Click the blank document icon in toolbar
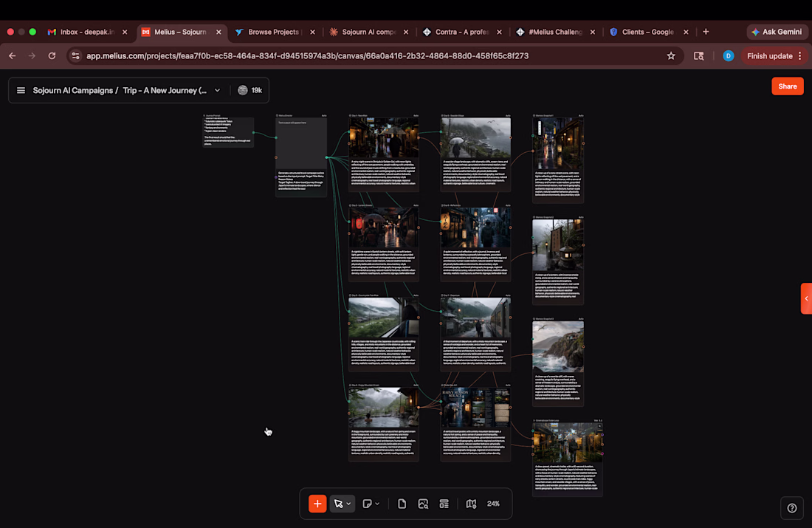The height and width of the screenshot is (528, 812). [x=402, y=504]
